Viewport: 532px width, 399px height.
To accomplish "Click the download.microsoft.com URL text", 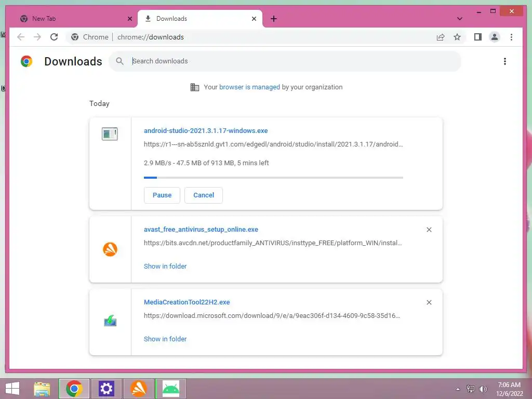I will [272, 315].
